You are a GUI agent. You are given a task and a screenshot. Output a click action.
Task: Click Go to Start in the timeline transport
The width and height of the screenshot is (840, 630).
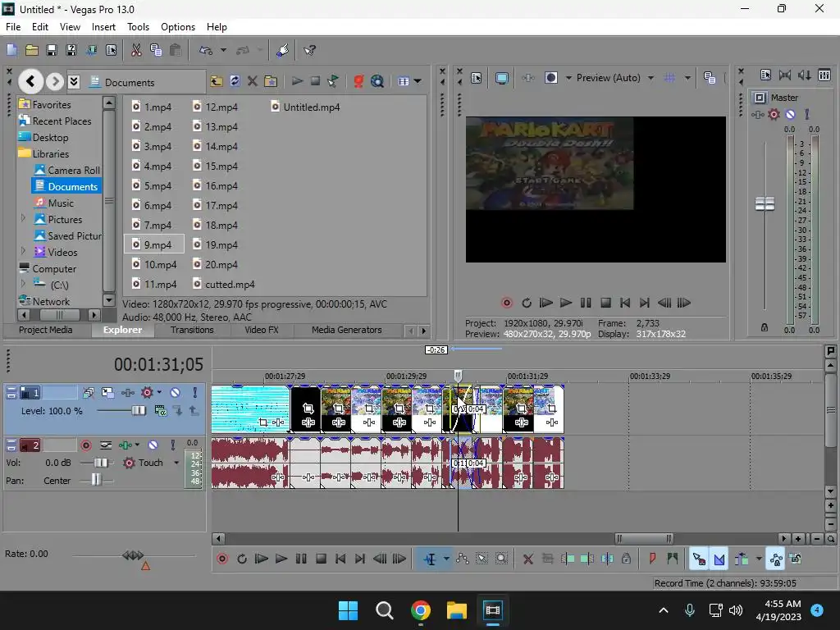coord(340,559)
